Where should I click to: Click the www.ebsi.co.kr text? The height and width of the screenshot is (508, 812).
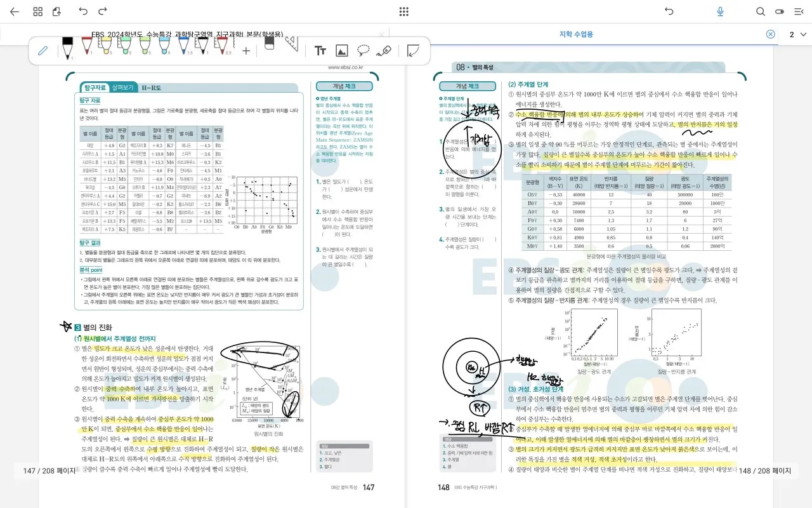pyautogui.click(x=345, y=67)
